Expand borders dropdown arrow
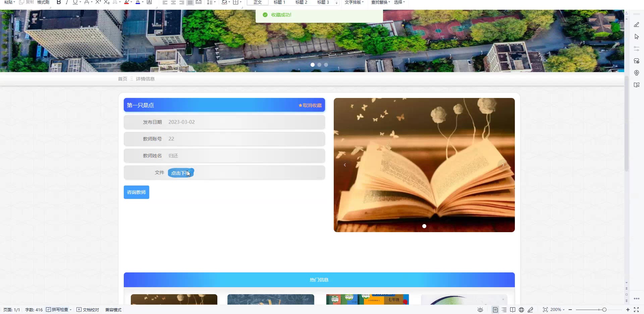This screenshot has width=644, height=314. point(240,2)
